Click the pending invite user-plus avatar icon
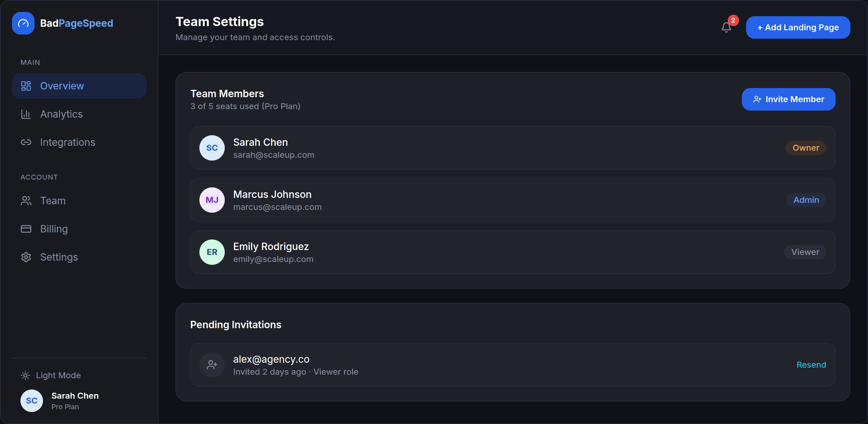868x424 pixels. [212, 365]
